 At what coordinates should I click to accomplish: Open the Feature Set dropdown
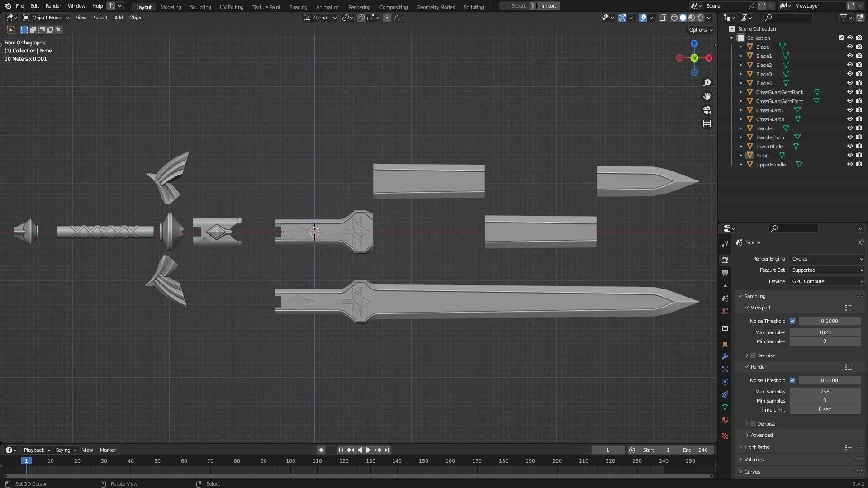point(827,270)
